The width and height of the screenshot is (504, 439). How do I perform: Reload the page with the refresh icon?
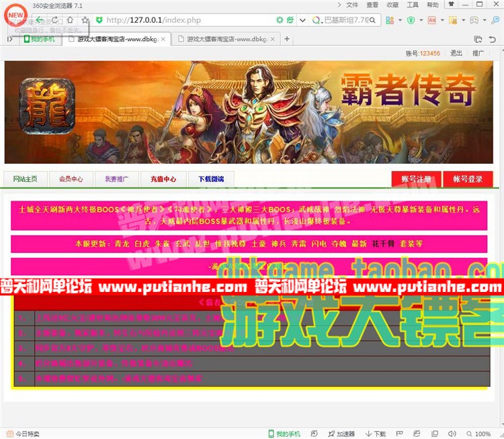tap(55, 20)
